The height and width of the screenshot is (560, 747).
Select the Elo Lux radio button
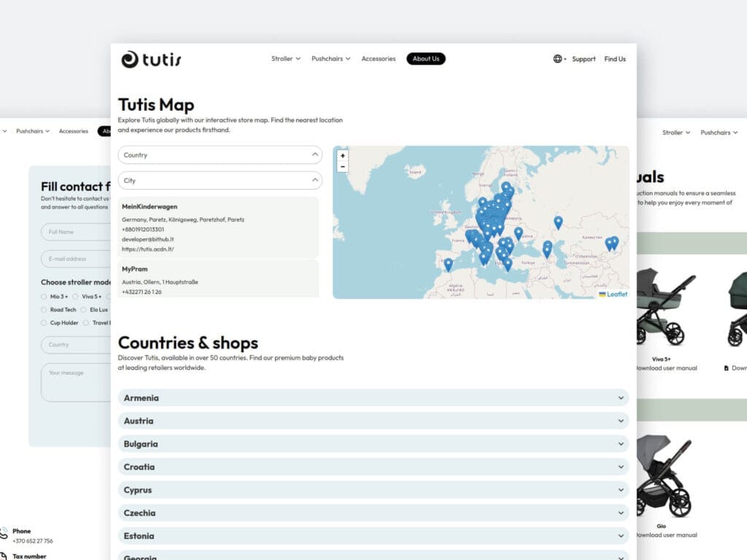click(84, 309)
